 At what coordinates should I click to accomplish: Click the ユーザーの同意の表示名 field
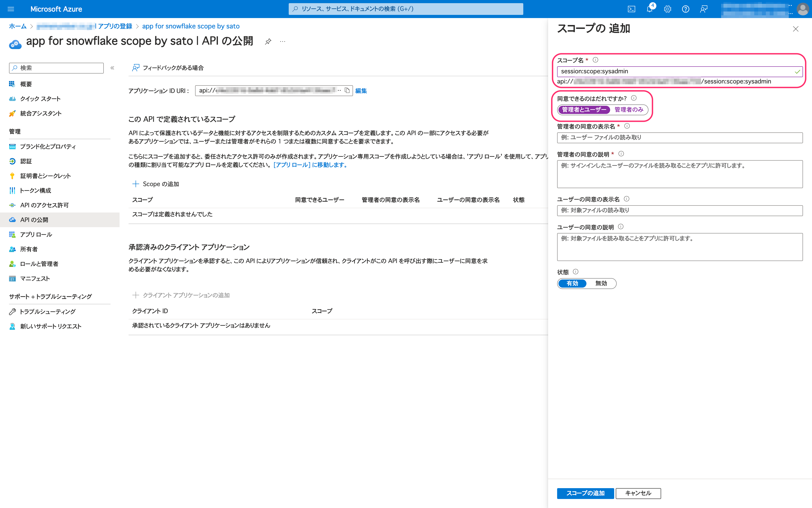pyautogui.click(x=680, y=210)
